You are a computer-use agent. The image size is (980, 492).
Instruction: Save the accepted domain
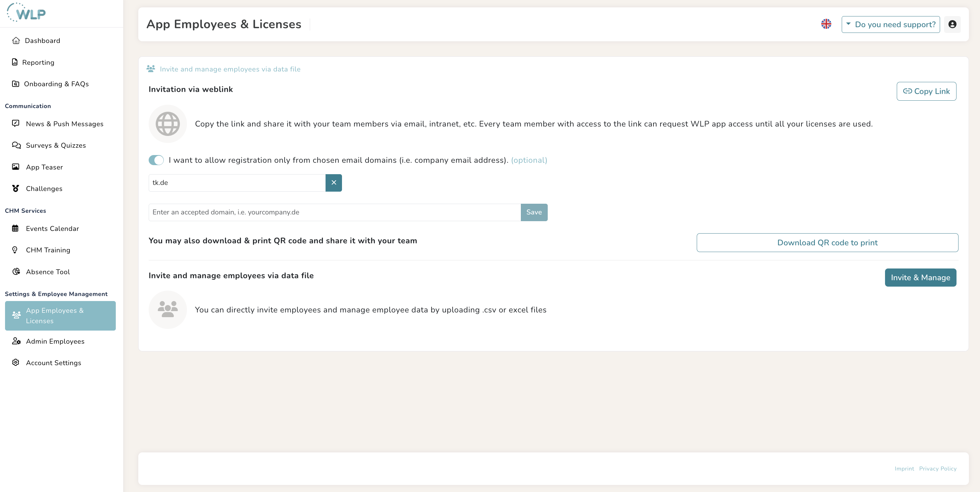534,212
